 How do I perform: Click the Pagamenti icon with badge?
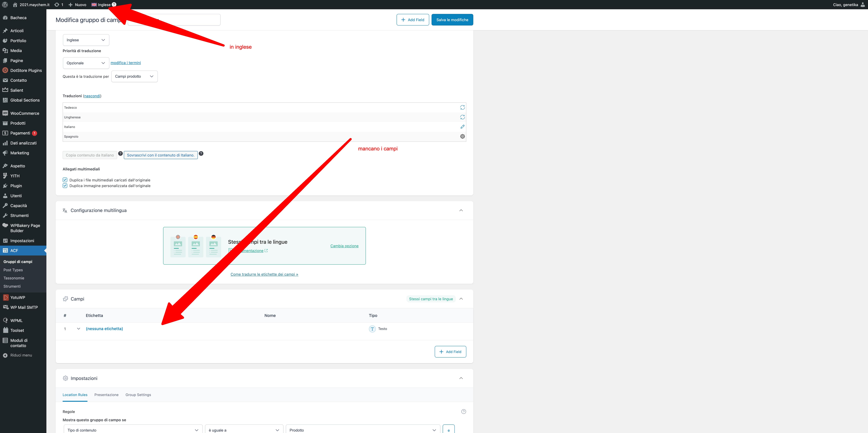(5, 133)
